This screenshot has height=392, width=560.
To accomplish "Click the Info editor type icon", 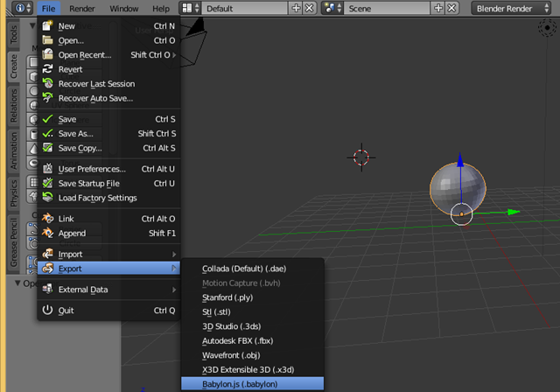I will pos(24,8).
